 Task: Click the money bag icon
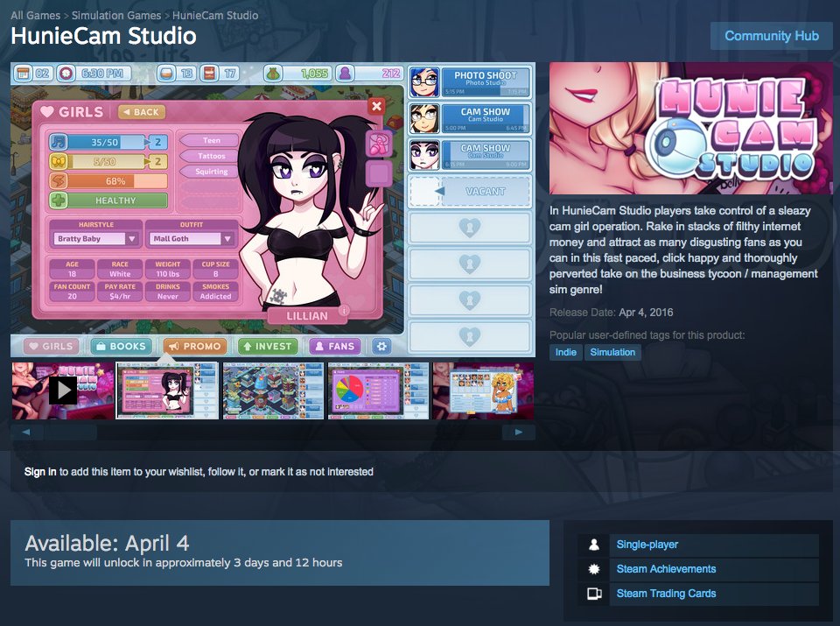(x=273, y=74)
